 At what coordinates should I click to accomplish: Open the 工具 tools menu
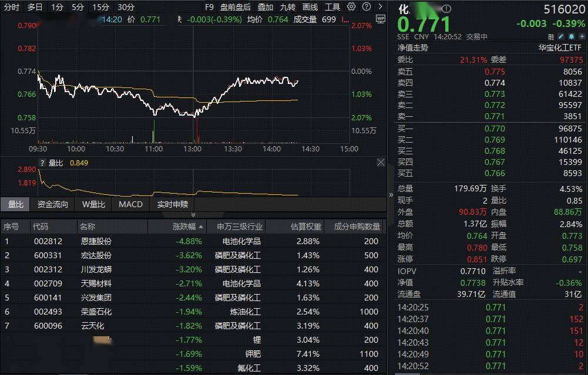(332, 7)
